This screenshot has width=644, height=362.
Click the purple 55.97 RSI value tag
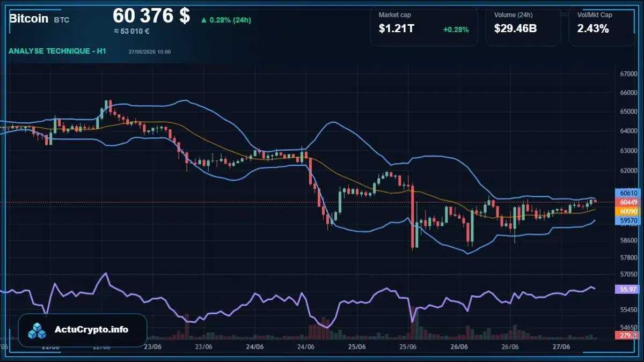coord(628,289)
